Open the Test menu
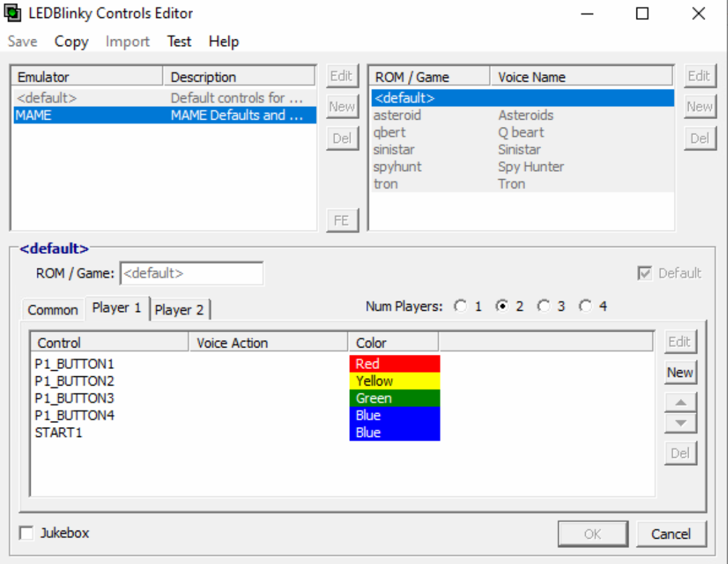This screenshot has width=728, height=564. 179,41
